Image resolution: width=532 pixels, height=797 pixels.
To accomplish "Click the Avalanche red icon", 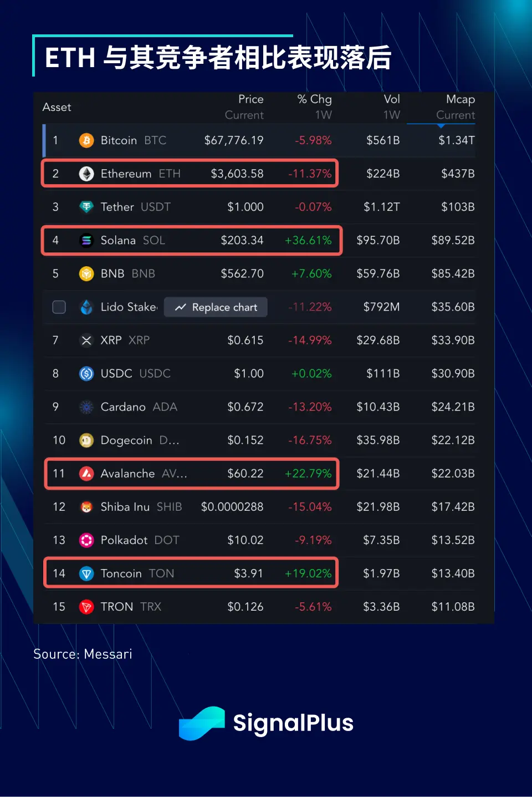I will point(86,473).
